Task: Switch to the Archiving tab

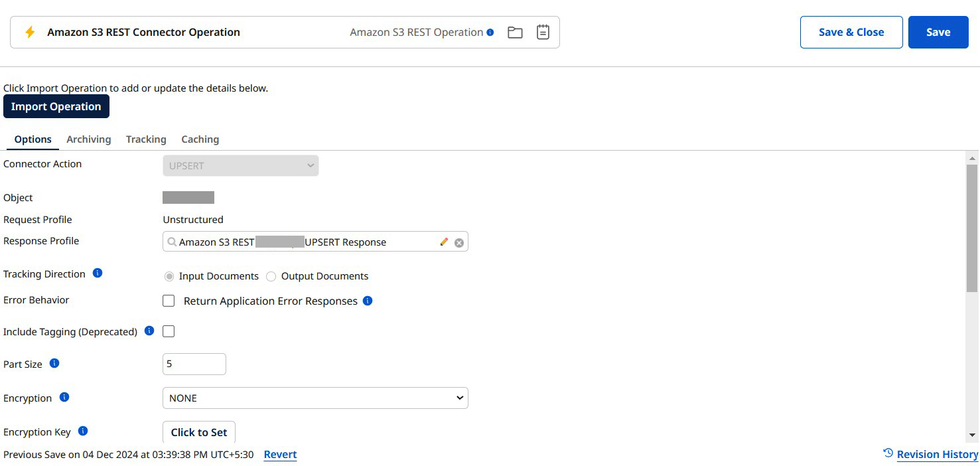Action: pos(88,139)
